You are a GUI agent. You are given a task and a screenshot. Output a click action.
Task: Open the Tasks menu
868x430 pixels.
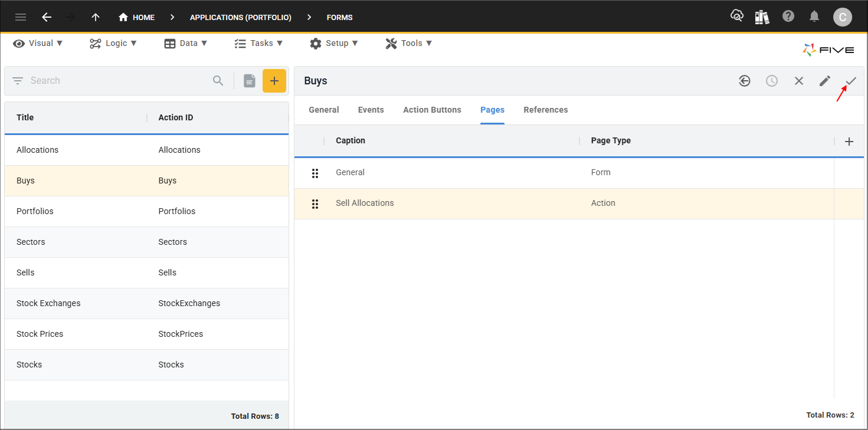(x=258, y=43)
